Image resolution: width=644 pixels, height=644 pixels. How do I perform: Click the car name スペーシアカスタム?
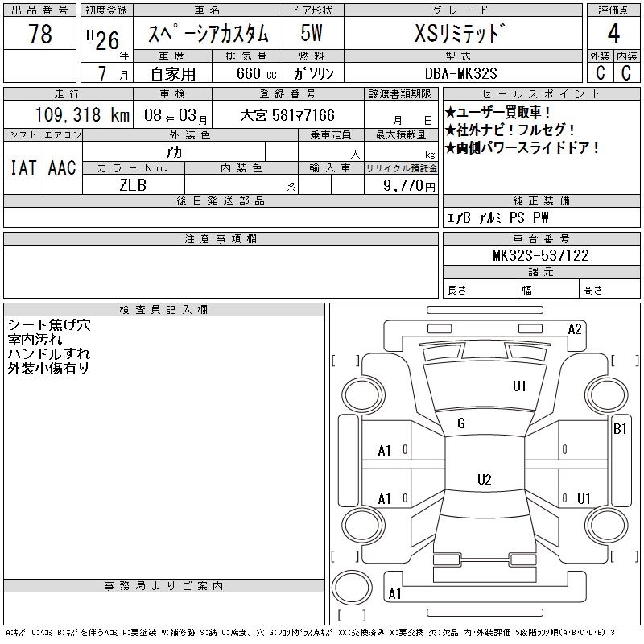208,33
